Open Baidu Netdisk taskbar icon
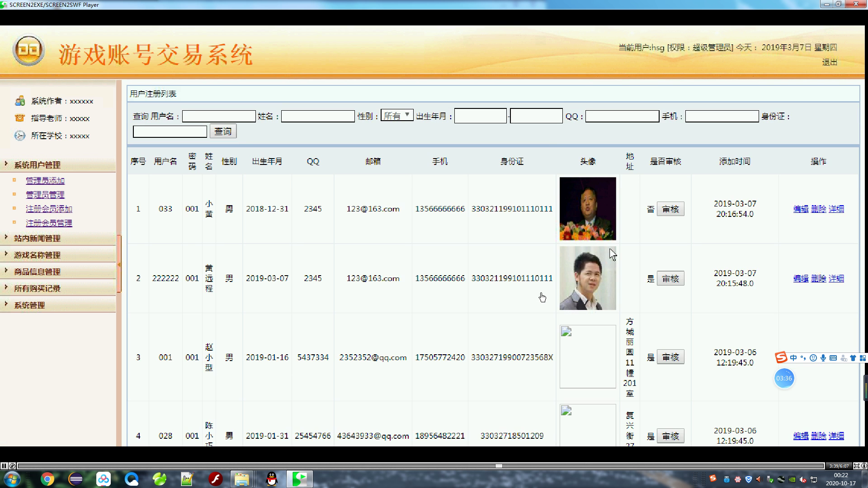The width and height of the screenshot is (868, 488). click(104, 479)
